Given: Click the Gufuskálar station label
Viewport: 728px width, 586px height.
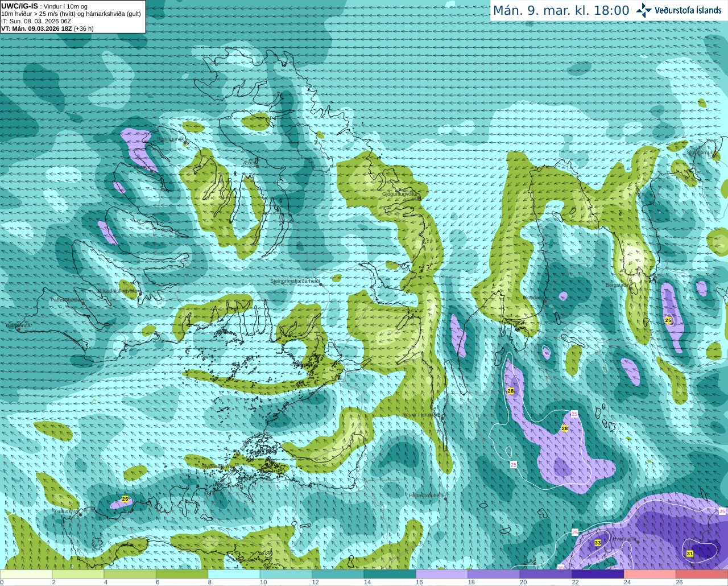Looking at the screenshot, I should point(66,511).
